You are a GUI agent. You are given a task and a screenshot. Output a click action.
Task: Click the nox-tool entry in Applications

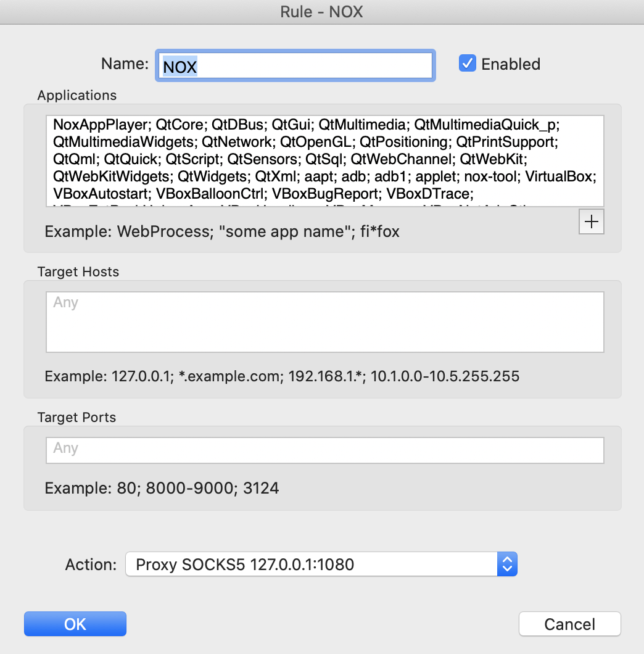490,176
